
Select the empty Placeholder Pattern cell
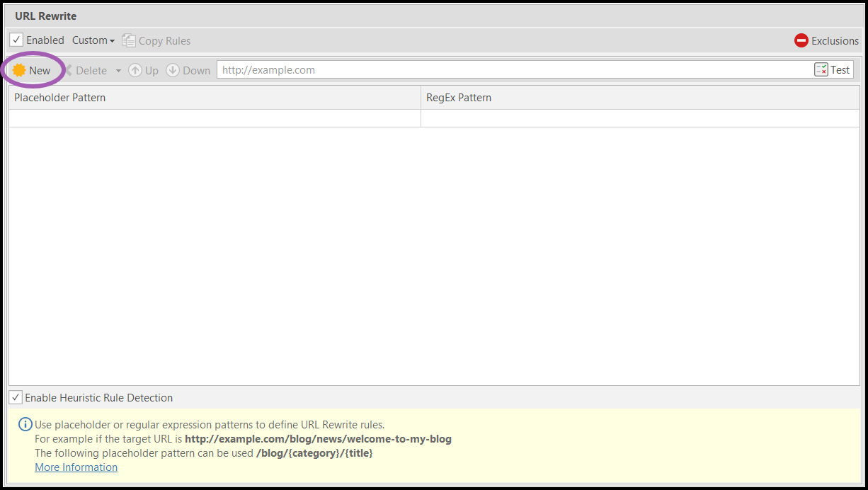[x=215, y=118]
